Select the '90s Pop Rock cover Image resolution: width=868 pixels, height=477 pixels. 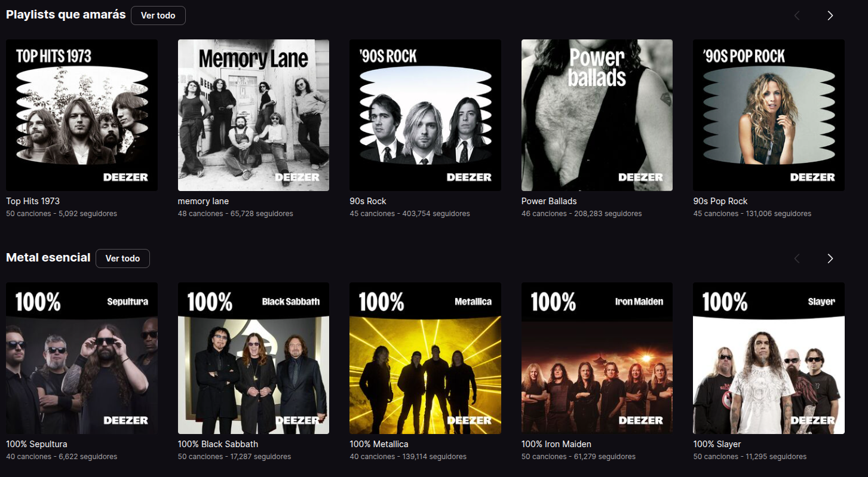click(769, 115)
